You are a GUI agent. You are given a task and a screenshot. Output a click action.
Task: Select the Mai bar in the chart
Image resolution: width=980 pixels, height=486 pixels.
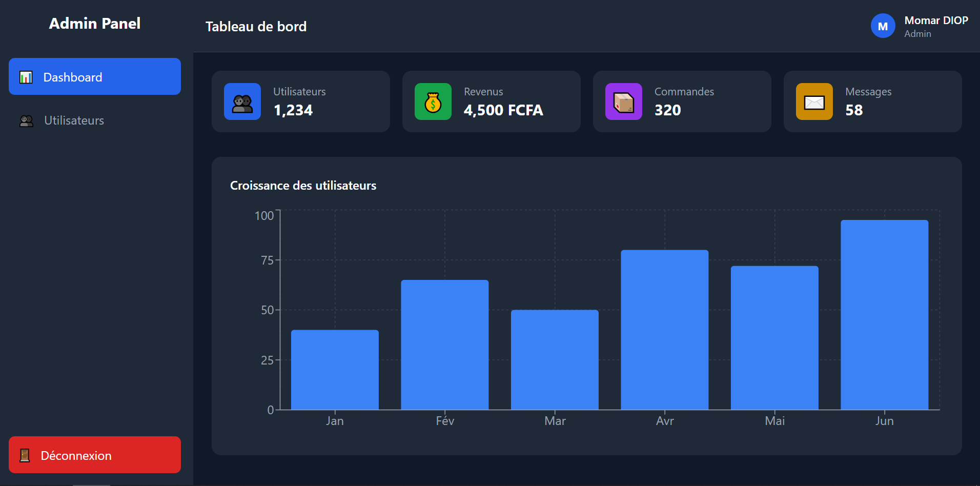(774, 338)
